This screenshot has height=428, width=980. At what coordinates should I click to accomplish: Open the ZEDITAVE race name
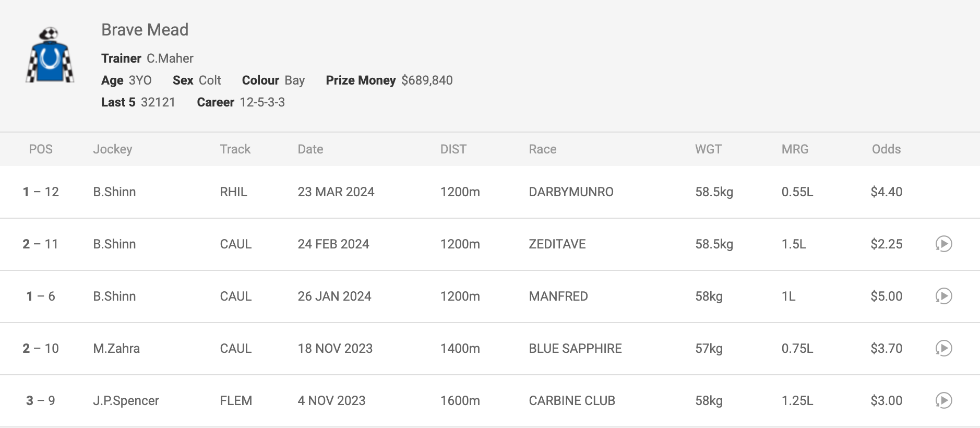(x=557, y=244)
